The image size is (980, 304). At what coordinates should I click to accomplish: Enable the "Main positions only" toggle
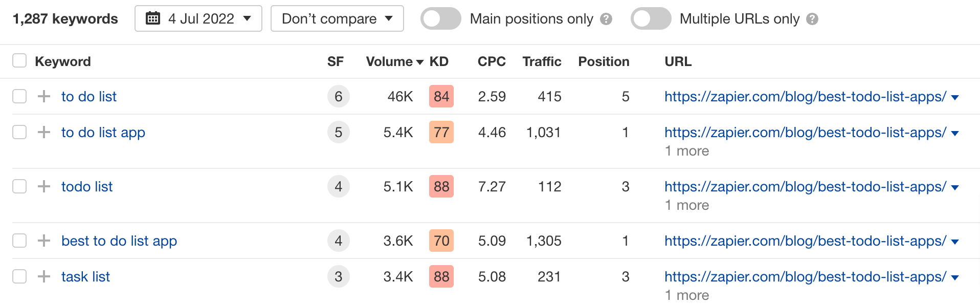440,18
